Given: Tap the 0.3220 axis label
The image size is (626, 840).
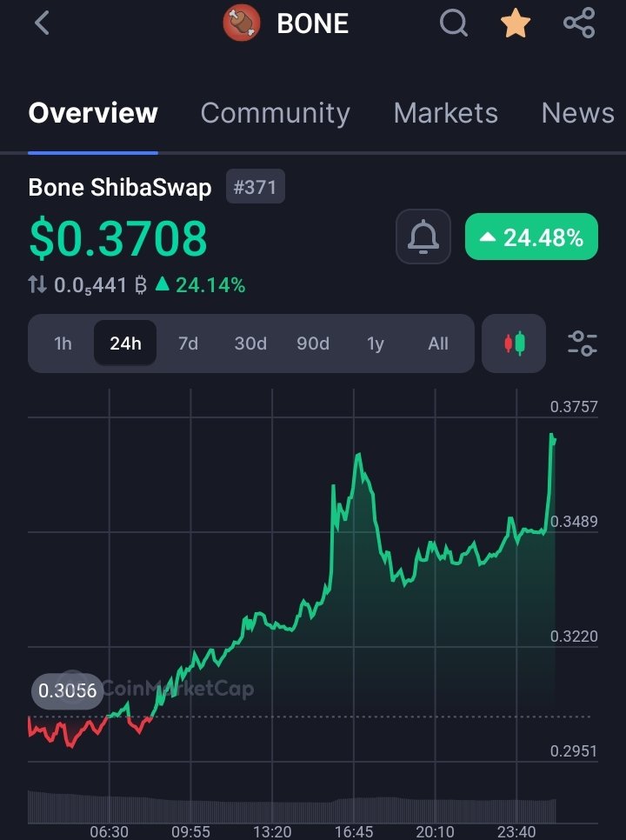Looking at the screenshot, I should (x=574, y=637).
